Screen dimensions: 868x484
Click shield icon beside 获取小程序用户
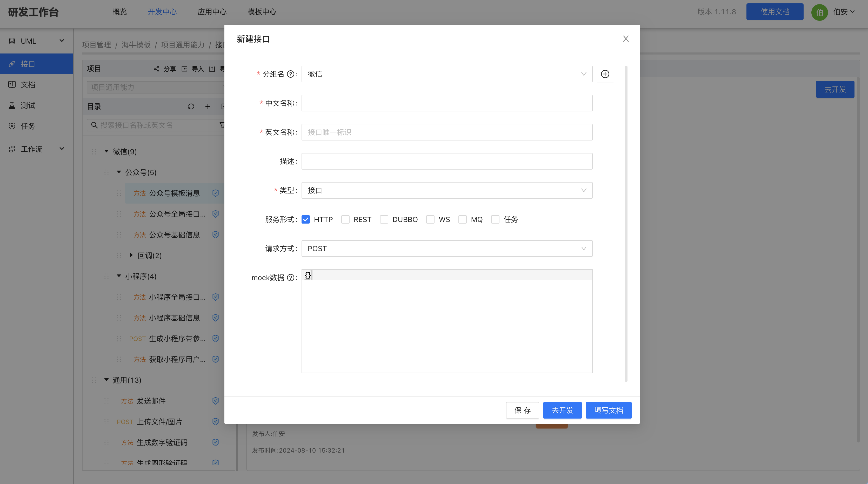coord(215,359)
